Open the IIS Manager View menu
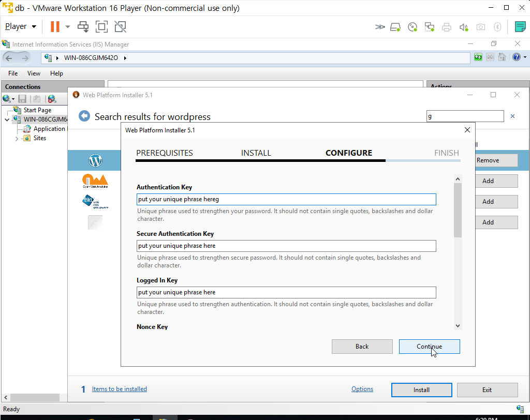Screen dimensions: 530x420 coord(34,73)
